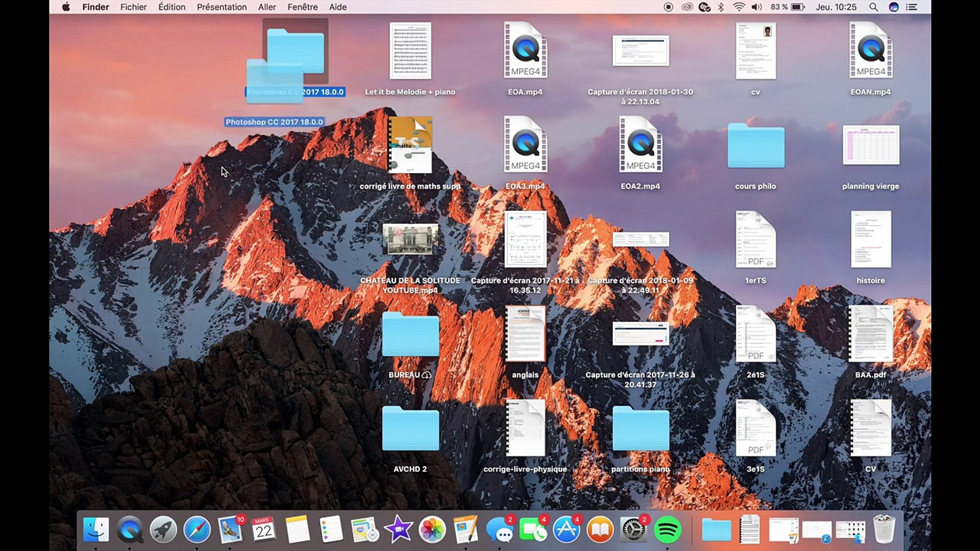Open Safari from the Dock
This screenshot has width=980, height=551.
pyautogui.click(x=197, y=530)
